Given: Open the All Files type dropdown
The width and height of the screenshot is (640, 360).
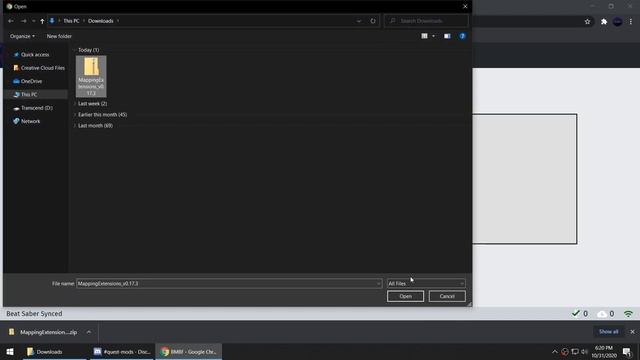Looking at the screenshot, I should pos(426,283).
